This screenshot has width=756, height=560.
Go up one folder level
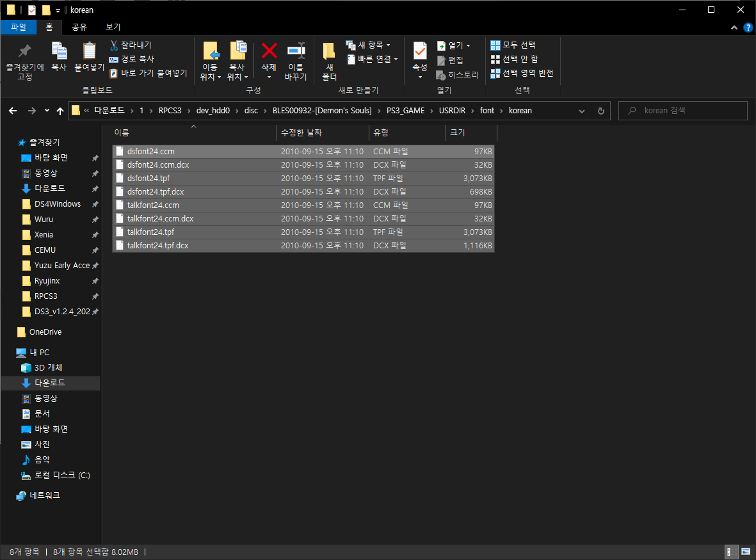[60, 111]
